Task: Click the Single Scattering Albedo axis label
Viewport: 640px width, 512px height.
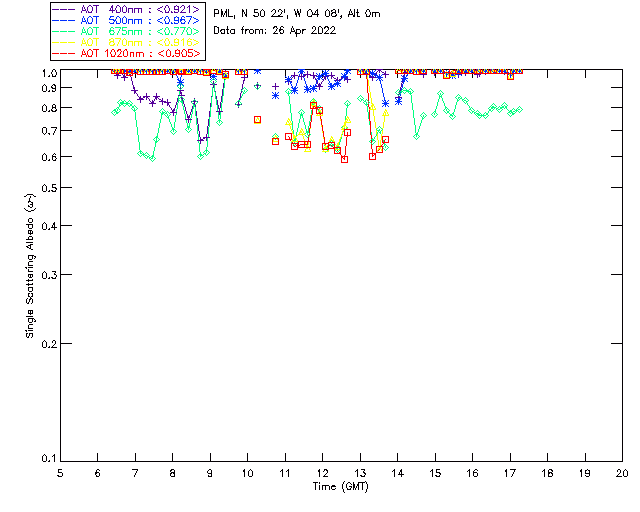Action: [x=30, y=266]
